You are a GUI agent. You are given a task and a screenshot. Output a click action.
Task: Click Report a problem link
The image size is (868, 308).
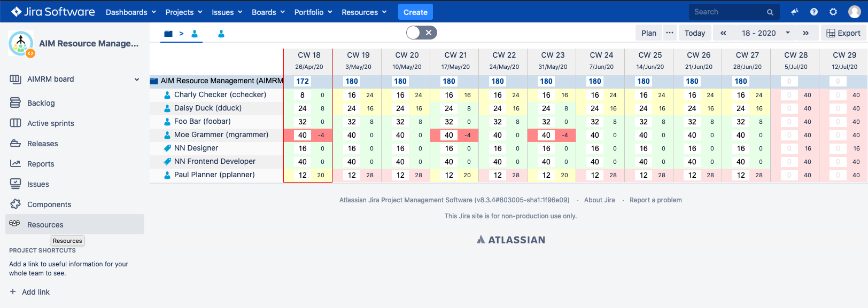[656, 200]
